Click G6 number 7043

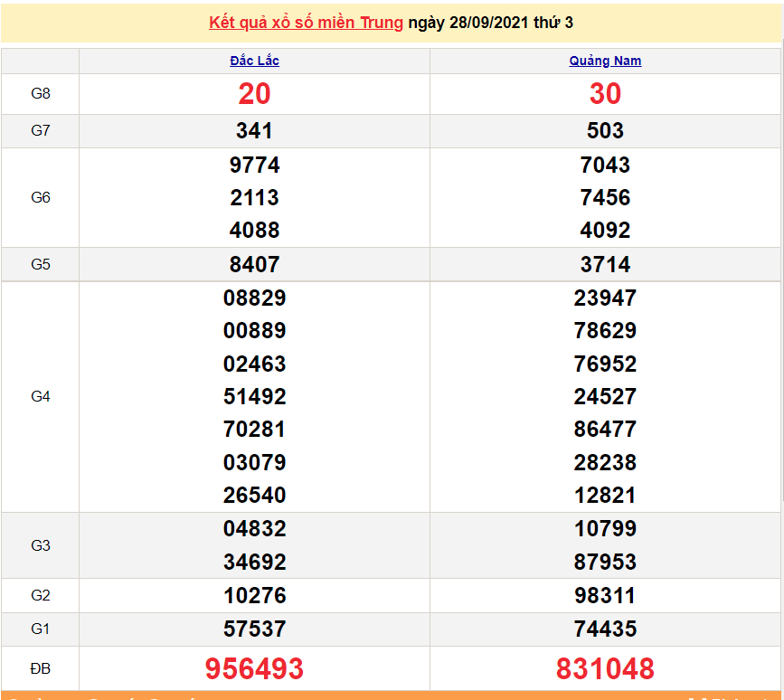tap(605, 165)
